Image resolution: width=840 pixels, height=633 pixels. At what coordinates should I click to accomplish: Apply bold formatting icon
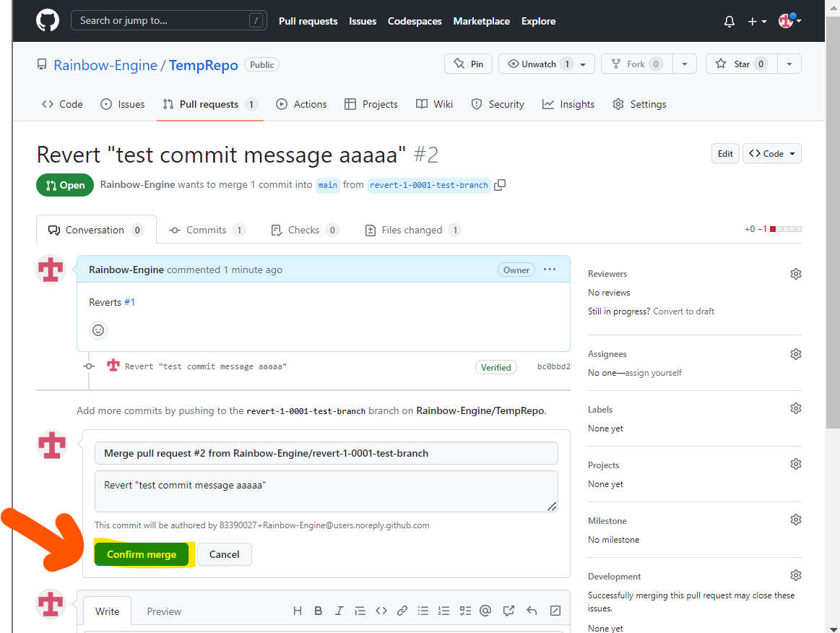319,611
